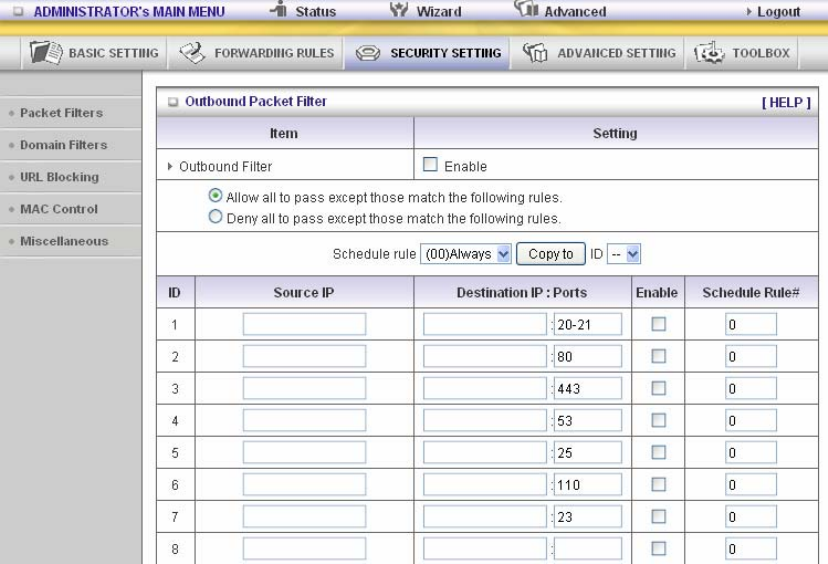Click the Wizard icon in top menu
This screenshot has height=564, width=828.
(x=399, y=9)
